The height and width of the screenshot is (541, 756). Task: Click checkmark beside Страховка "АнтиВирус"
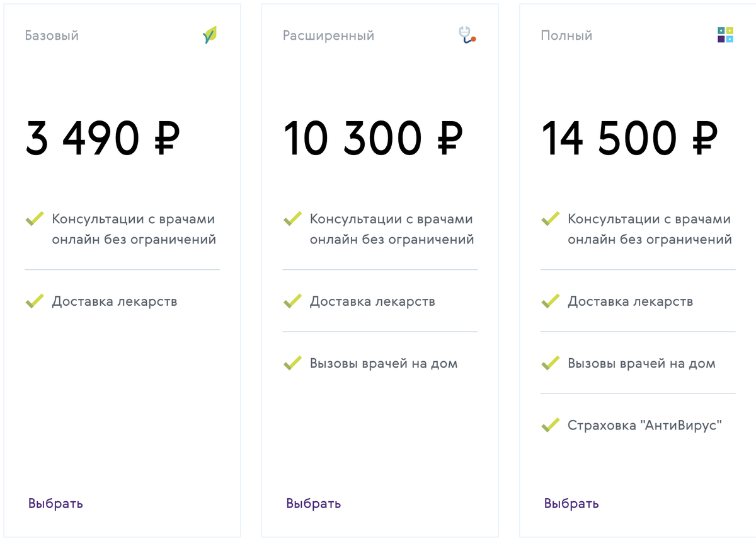point(551,425)
